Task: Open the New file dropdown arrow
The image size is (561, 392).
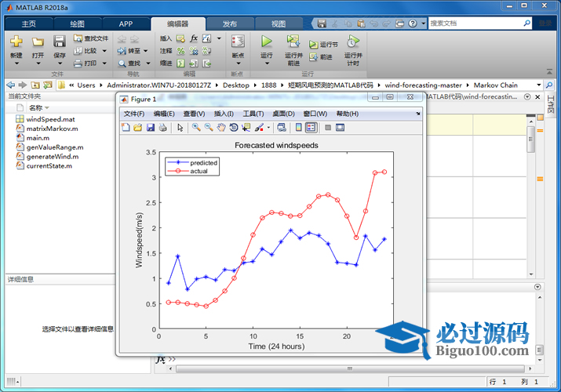Action: (16, 64)
